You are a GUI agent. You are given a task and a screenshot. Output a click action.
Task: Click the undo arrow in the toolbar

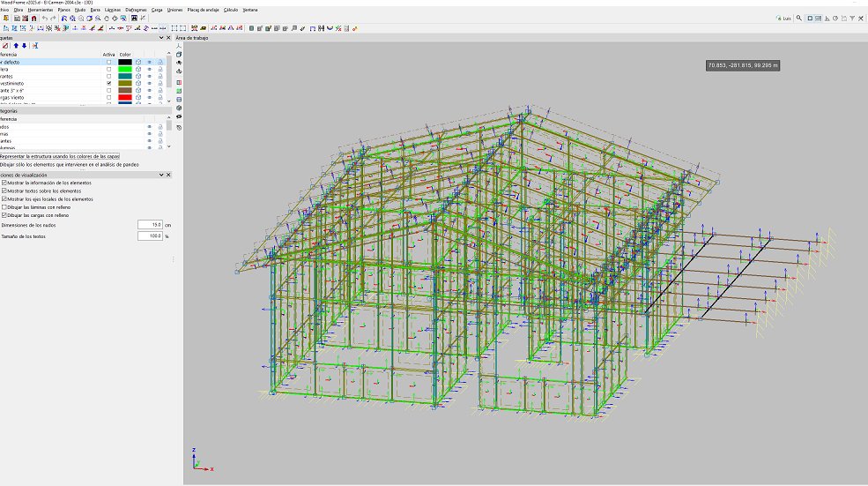(x=45, y=18)
